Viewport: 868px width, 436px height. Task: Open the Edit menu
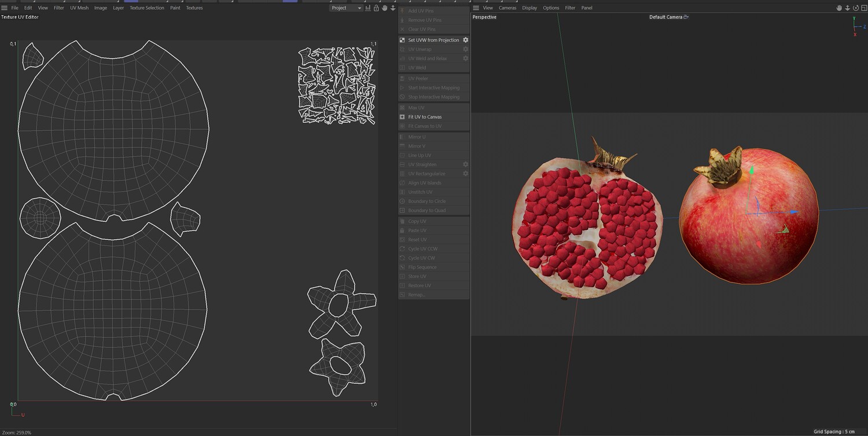coord(28,8)
